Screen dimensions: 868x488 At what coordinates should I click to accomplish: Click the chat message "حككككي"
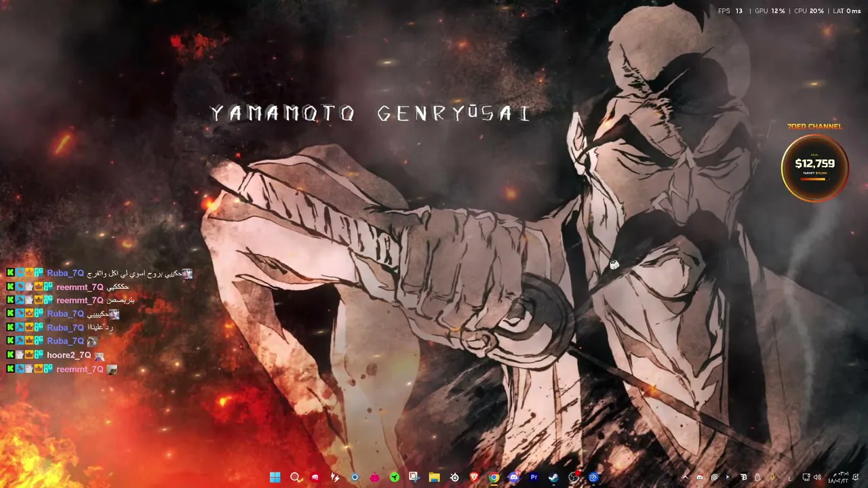(117, 287)
